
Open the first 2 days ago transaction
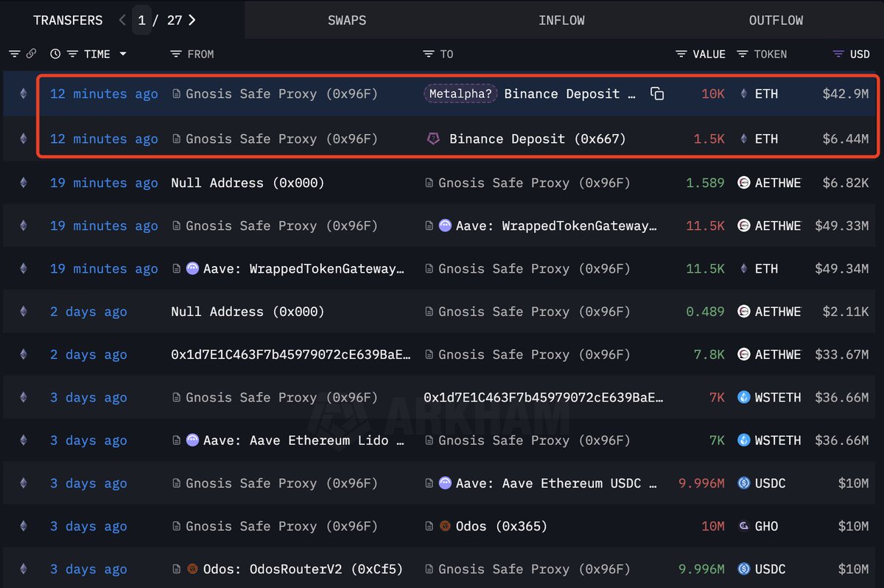tap(88, 312)
